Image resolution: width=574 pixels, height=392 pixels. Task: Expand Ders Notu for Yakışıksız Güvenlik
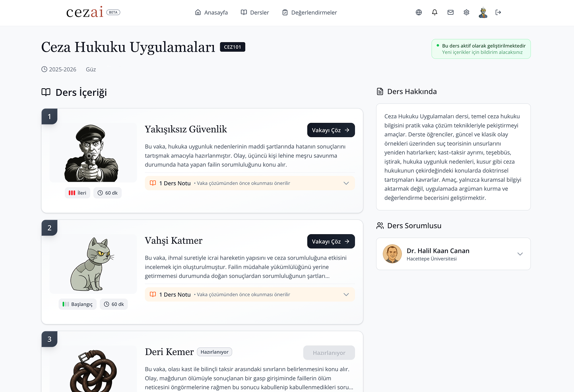346,183
